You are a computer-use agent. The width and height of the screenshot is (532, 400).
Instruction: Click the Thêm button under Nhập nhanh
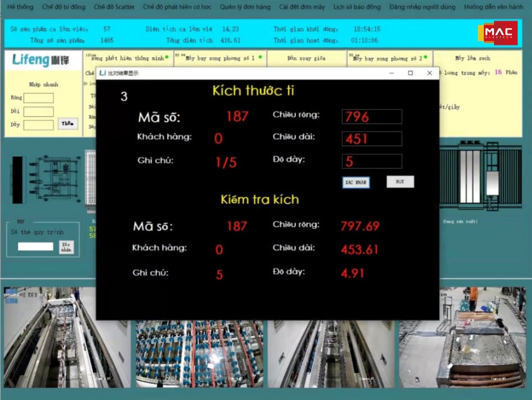pyautogui.click(x=68, y=124)
